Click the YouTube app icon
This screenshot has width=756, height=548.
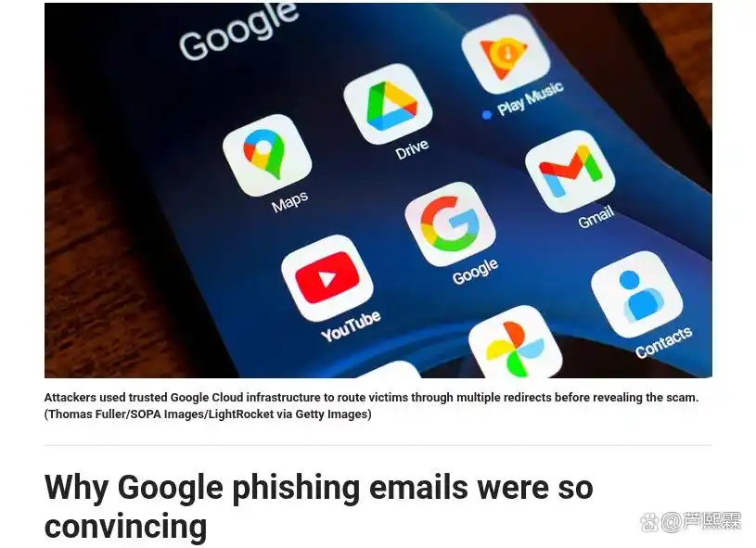[x=327, y=278]
